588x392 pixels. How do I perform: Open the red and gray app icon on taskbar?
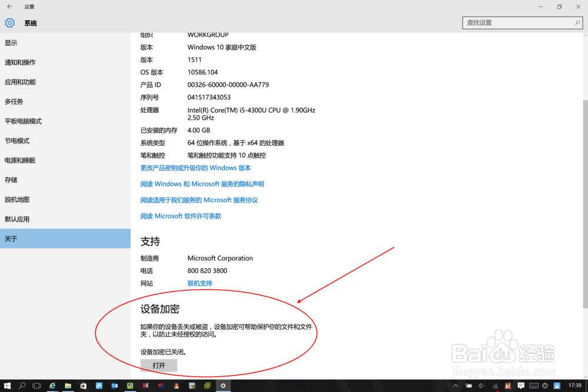(x=145, y=386)
